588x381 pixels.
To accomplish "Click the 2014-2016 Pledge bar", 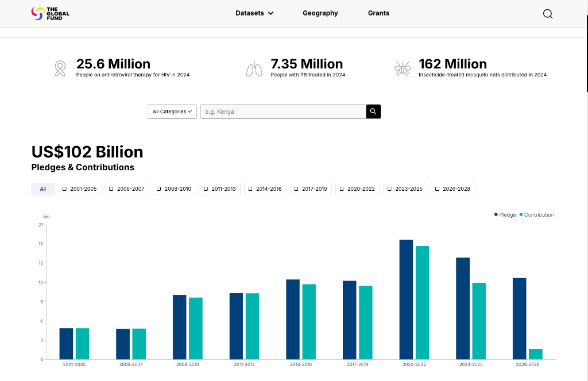I will coord(293,320).
